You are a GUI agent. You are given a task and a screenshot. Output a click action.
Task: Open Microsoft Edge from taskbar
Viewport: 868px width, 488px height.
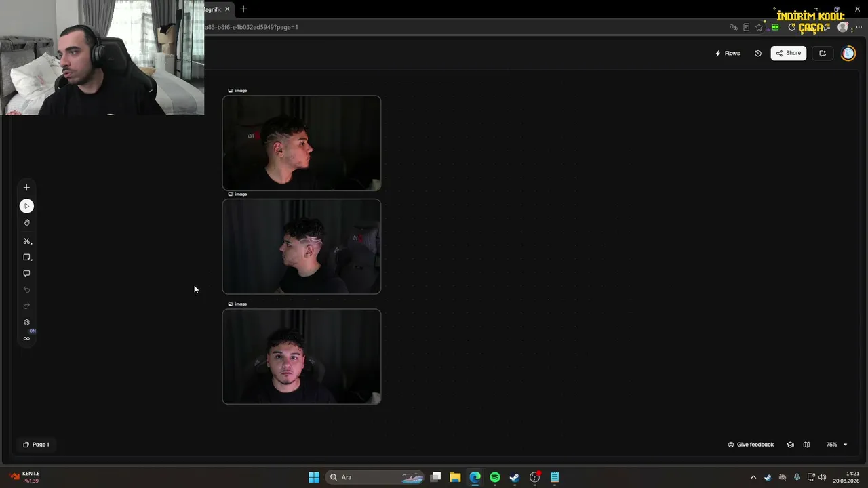point(475,477)
